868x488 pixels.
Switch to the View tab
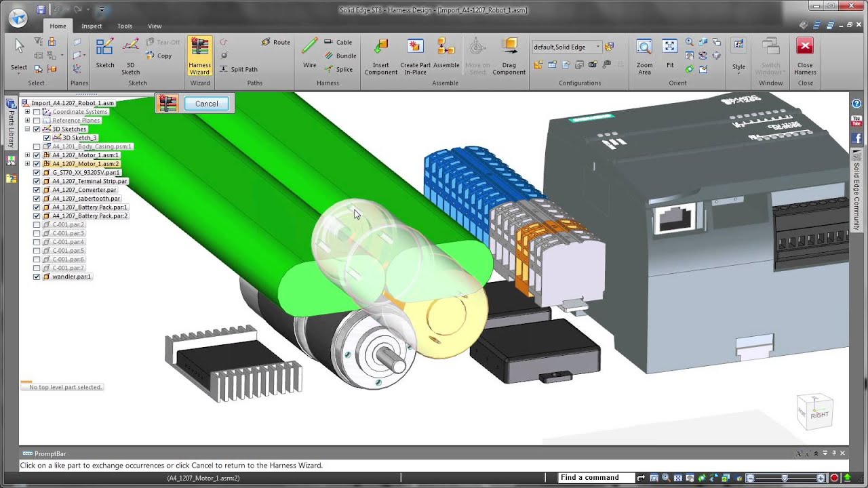[x=155, y=26]
